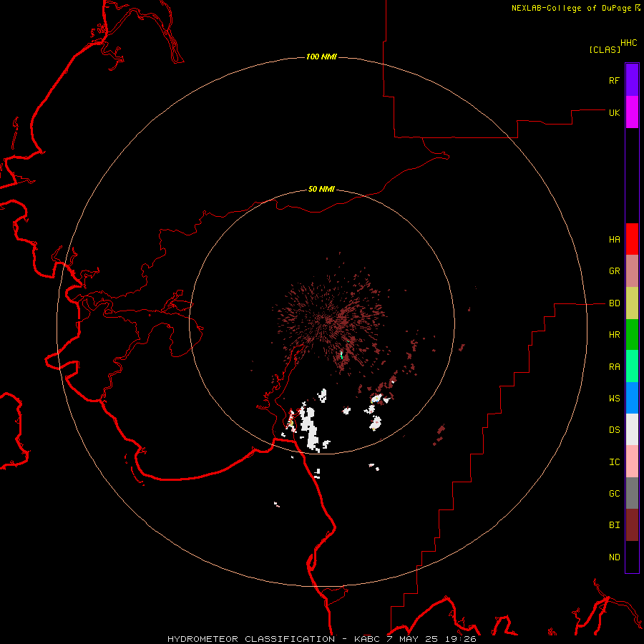Screen dimensions: 644x644
Task: Click the HA red legend swatch
Action: pos(632,239)
